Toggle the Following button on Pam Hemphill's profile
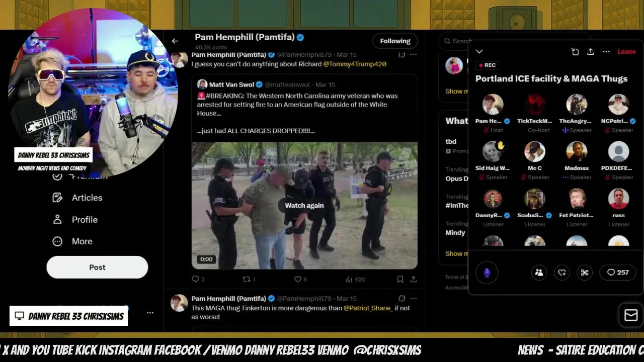The height and width of the screenshot is (362, 644). (395, 41)
